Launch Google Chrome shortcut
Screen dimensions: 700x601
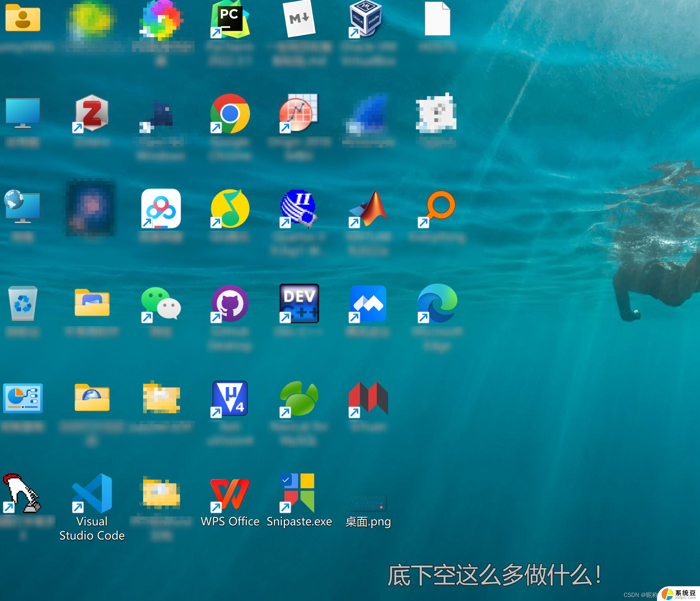click(x=230, y=114)
